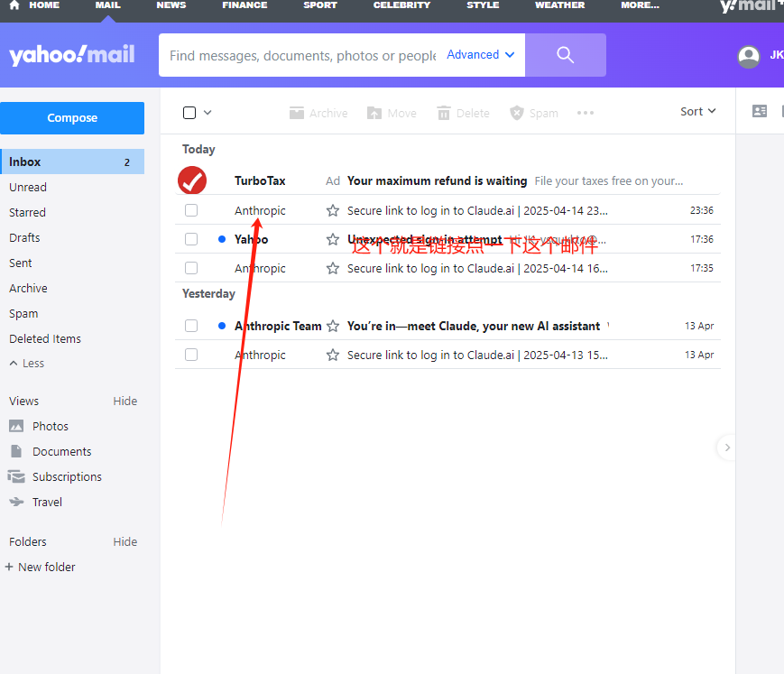Star the Anthropic 23:36 email
784x674 pixels.
[333, 210]
